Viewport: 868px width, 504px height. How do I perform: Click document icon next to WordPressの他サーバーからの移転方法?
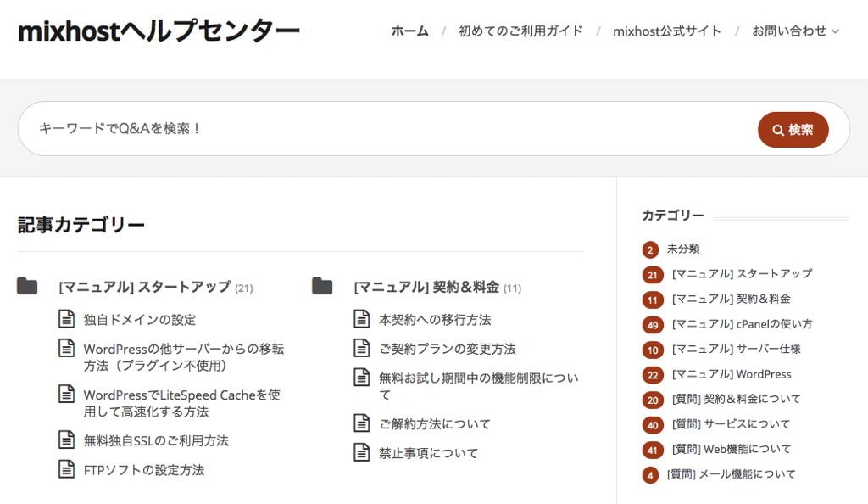pyautogui.click(x=66, y=349)
